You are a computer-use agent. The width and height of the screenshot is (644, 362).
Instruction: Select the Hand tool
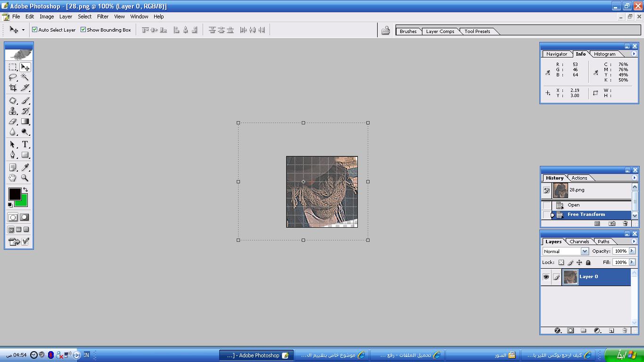tap(13, 178)
